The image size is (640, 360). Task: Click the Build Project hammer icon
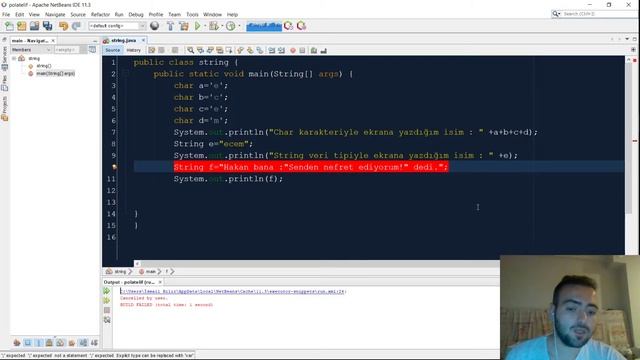171,26
